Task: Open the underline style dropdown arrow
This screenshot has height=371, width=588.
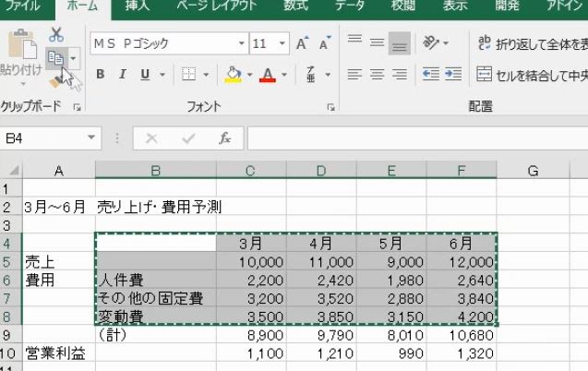Action: (x=162, y=75)
